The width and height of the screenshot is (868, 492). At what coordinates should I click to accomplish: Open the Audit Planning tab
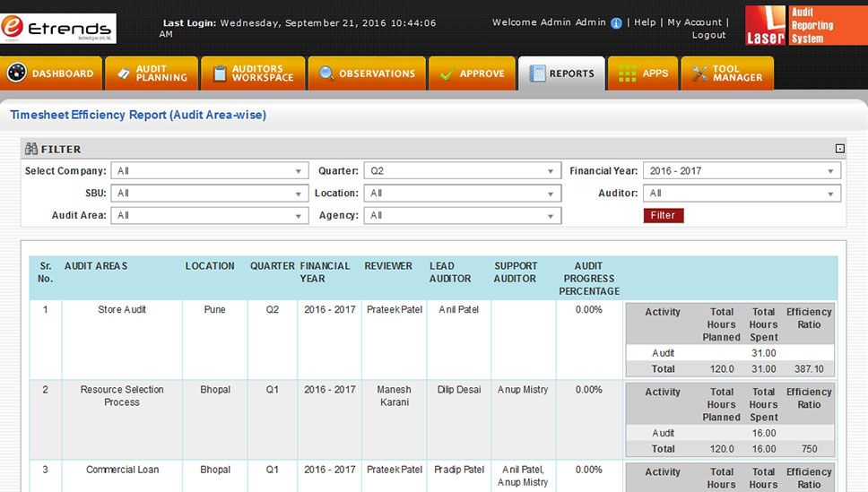pyautogui.click(x=152, y=73)
